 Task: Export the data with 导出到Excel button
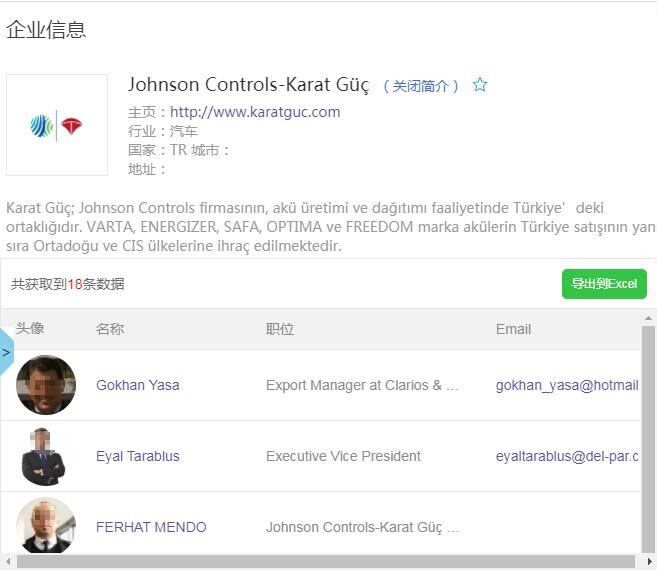pyautogui.click(x=604, y=284)
